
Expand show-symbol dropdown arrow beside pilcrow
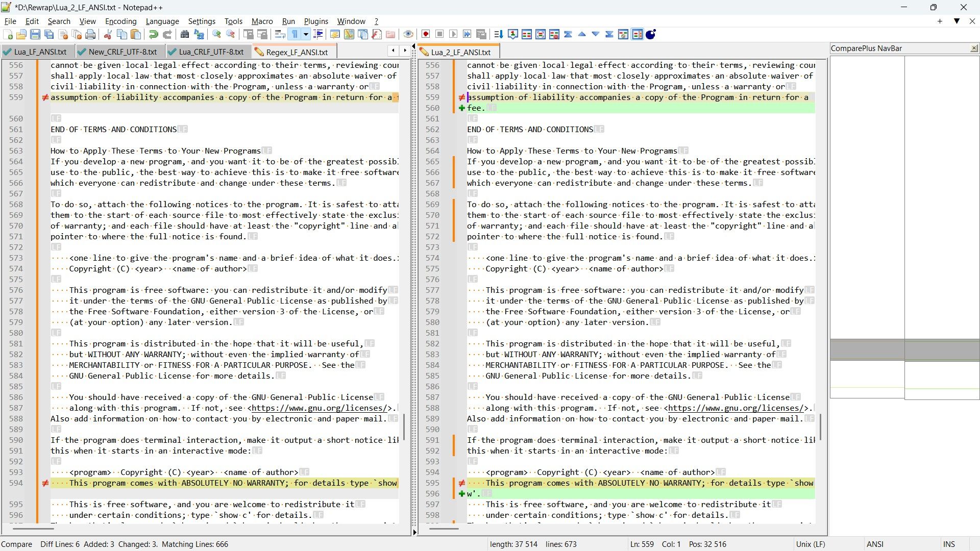[x=306, y=34]
